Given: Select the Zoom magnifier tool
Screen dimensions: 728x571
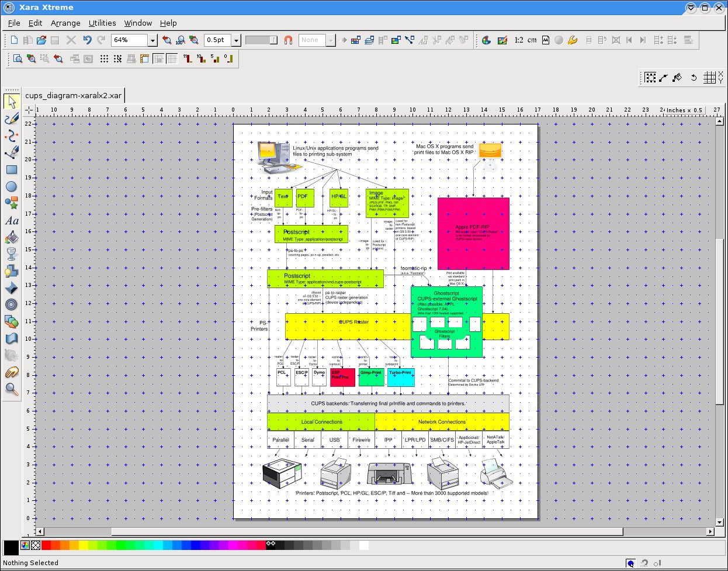Looking at the screenshot, I should (12, 389).
